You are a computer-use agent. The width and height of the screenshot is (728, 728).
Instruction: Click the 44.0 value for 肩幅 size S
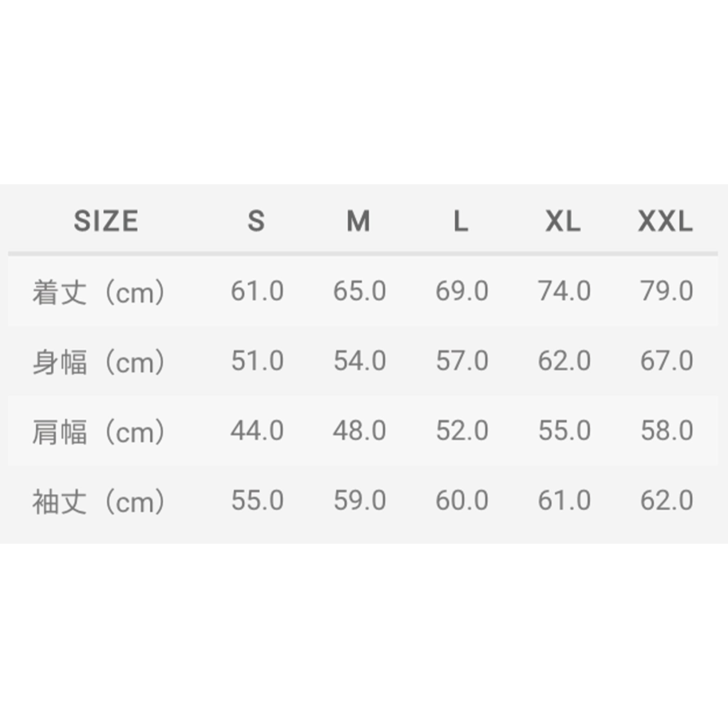257,431
